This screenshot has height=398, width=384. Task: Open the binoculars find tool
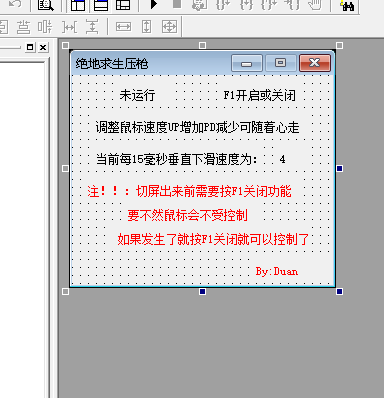(x=347, y=5)
